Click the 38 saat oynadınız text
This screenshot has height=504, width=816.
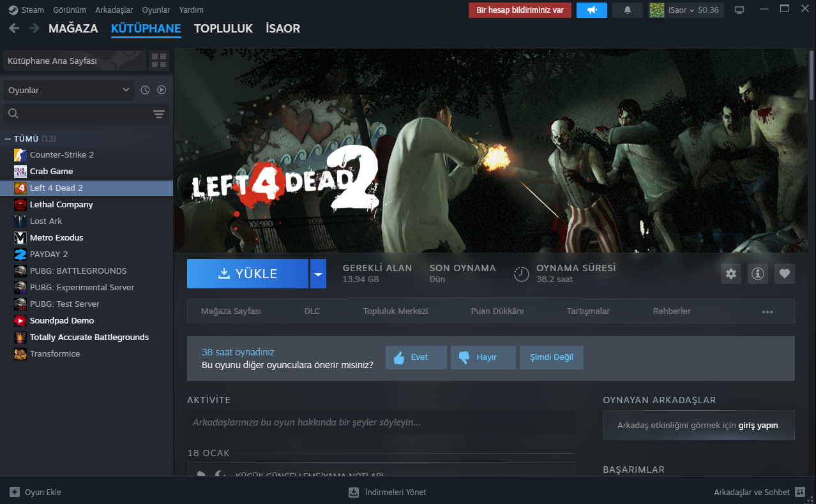[238, 352]
